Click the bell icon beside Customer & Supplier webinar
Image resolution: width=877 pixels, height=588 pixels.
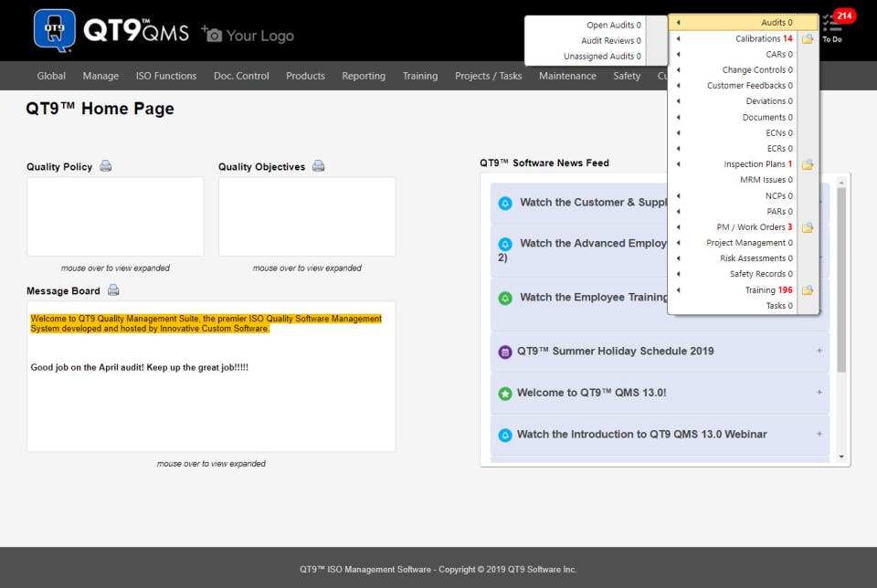pos(505,203)
